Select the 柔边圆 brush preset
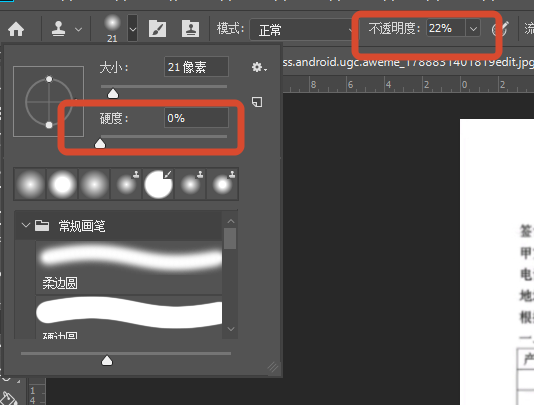The image size is (534, 405). pyautogui.click(x=129, y=267)
